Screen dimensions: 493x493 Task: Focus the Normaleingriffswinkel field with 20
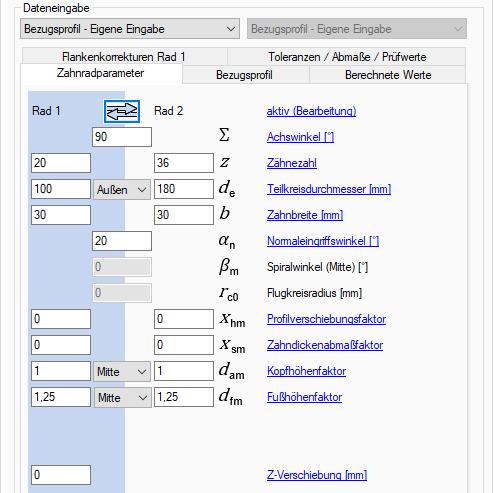(x=122, y=241)
